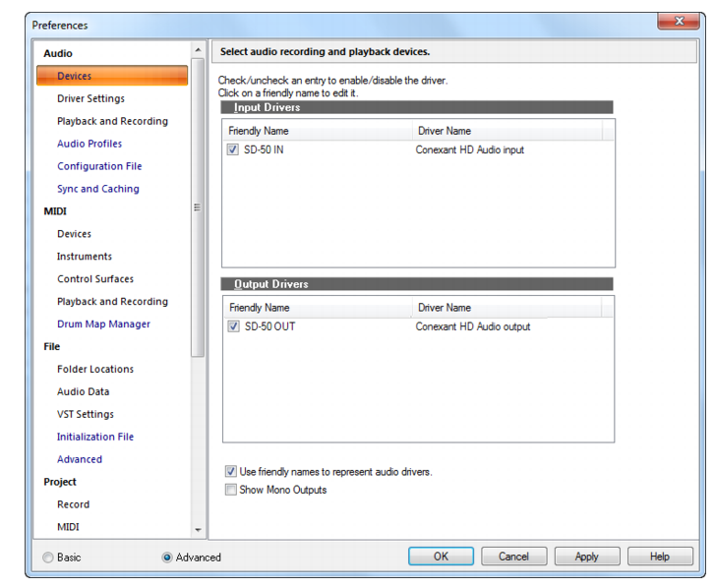
Task: Select the Basic radio button
Action: pos(48,557)
